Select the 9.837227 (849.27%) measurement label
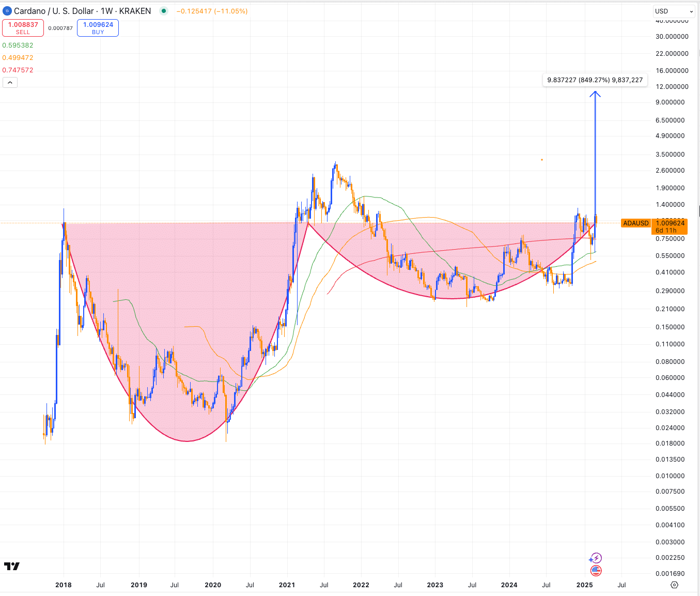Image resolution: width=700 pixels, height=596 pixels. 595,80
